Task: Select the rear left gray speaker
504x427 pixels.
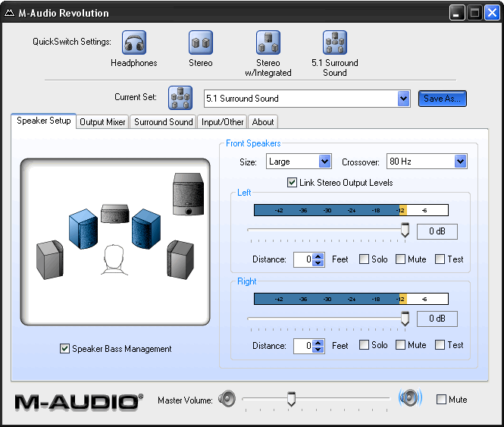Action: (x=50, y=259)
